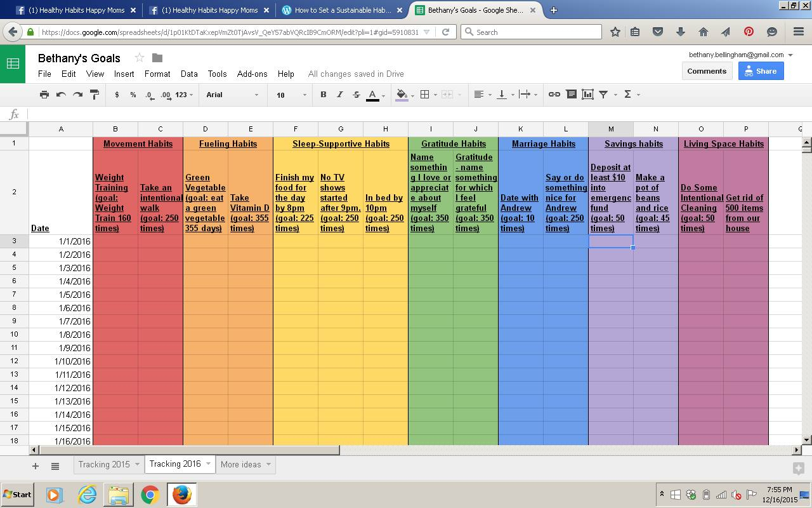Star the Bethany's Goals document
Screen dimensions: 812x508
tap(140, 58)
